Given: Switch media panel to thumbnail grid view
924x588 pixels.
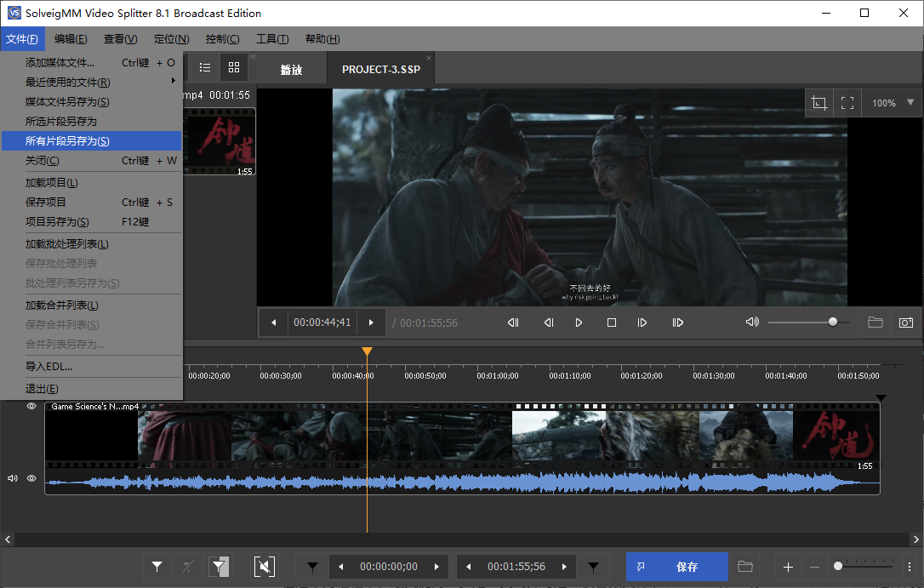Looking at the screenshot, I should click(234, 68).
